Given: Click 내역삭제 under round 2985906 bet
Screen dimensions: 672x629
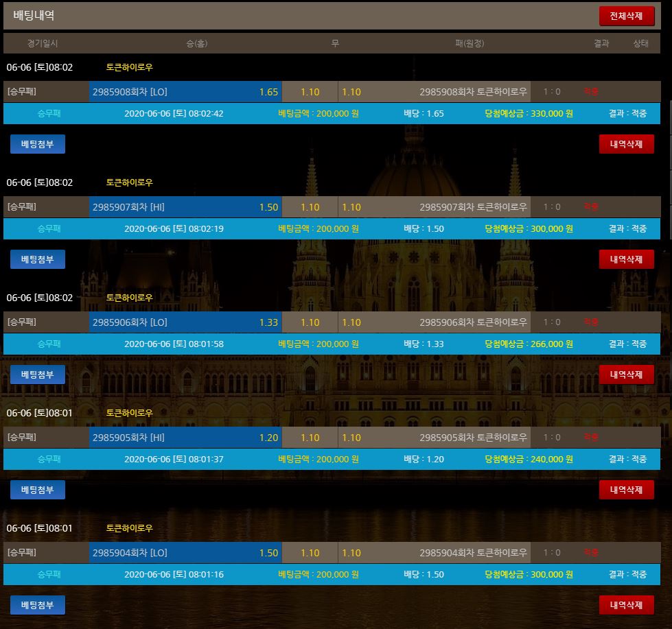Looking at the screenshot, I should [x=626, y=375].
